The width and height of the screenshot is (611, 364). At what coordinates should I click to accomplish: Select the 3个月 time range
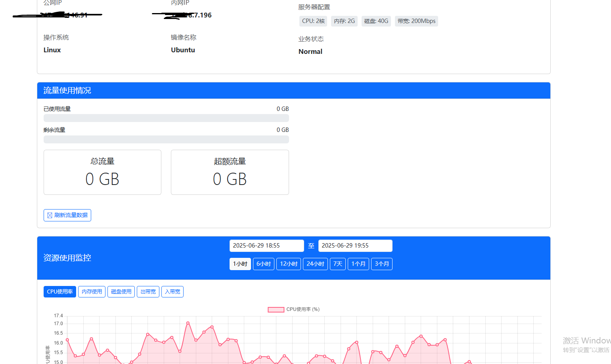382,264
